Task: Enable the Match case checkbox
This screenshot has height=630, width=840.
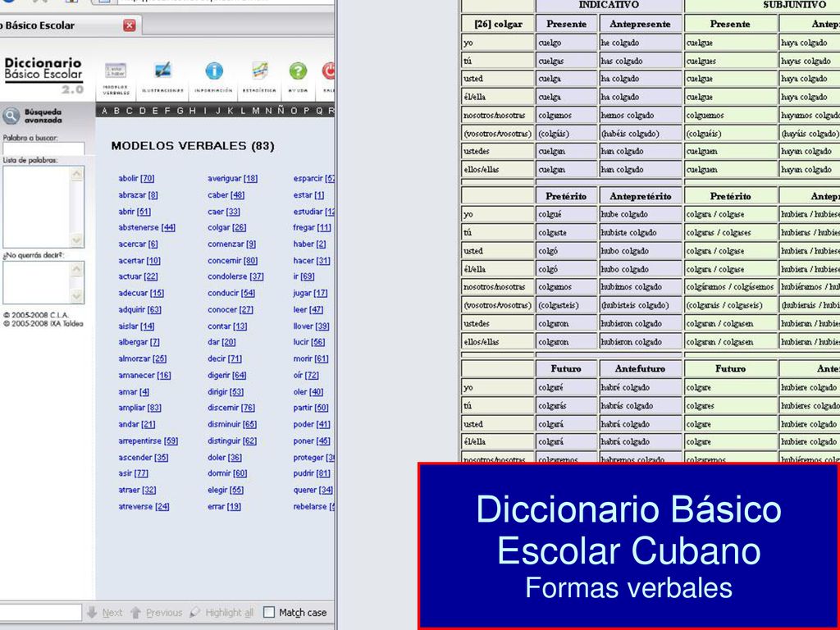Action: (x=269, y=612)
